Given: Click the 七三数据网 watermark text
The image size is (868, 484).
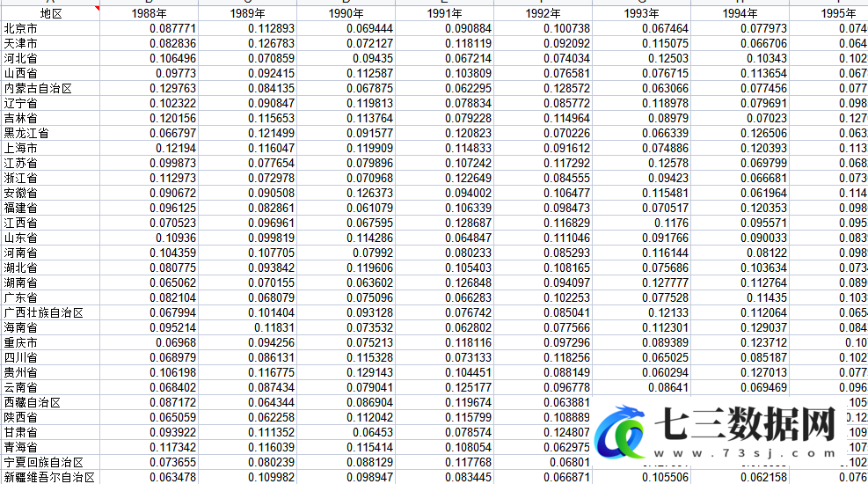Looking at the screenshot, I should tap(745, 424).
